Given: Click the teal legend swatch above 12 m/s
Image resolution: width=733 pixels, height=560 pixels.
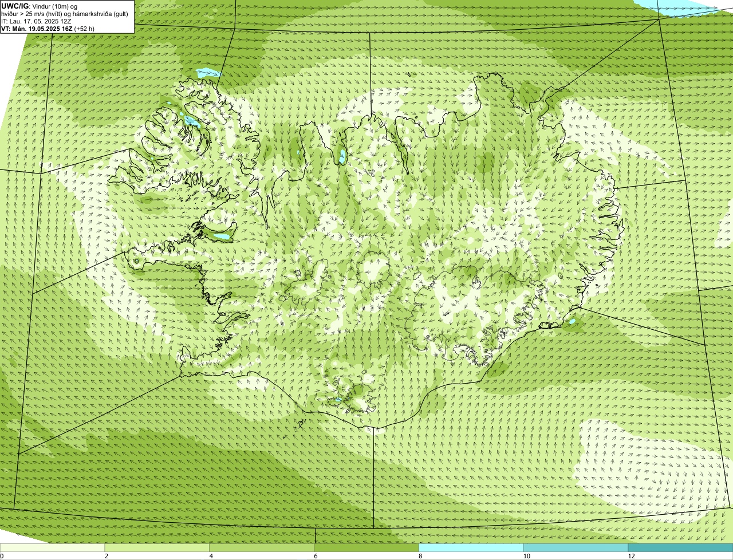Looking at the screenshot, I should pyautogui.click(x=681, y=547).
